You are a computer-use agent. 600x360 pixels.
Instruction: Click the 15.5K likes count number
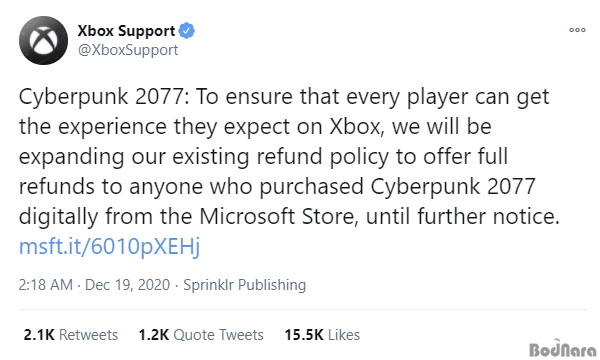304,335
